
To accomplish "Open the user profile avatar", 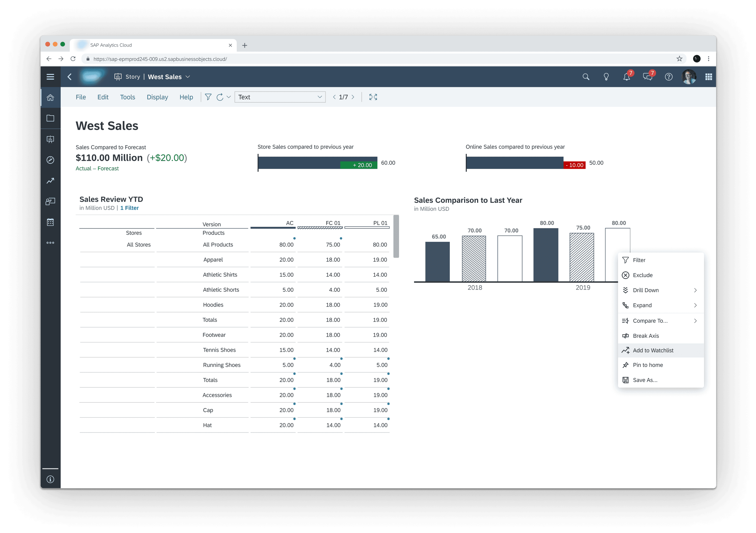I will click(689, 77).
